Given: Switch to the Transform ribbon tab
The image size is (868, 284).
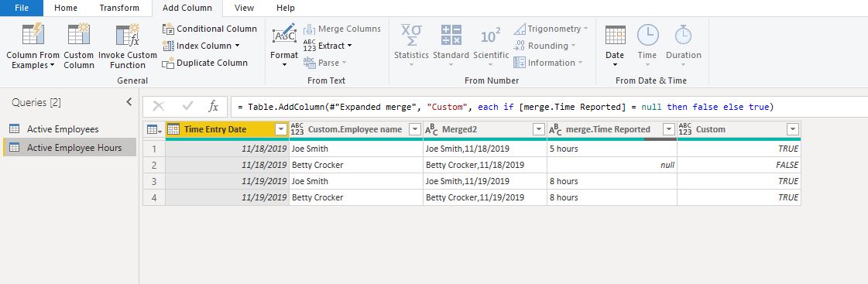Looking at the screenshot, I should (119, 8).
